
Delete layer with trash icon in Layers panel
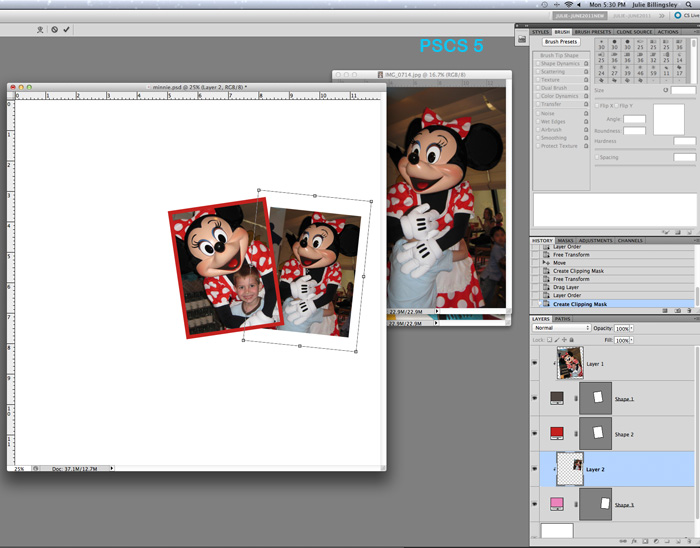coord(690,541)
